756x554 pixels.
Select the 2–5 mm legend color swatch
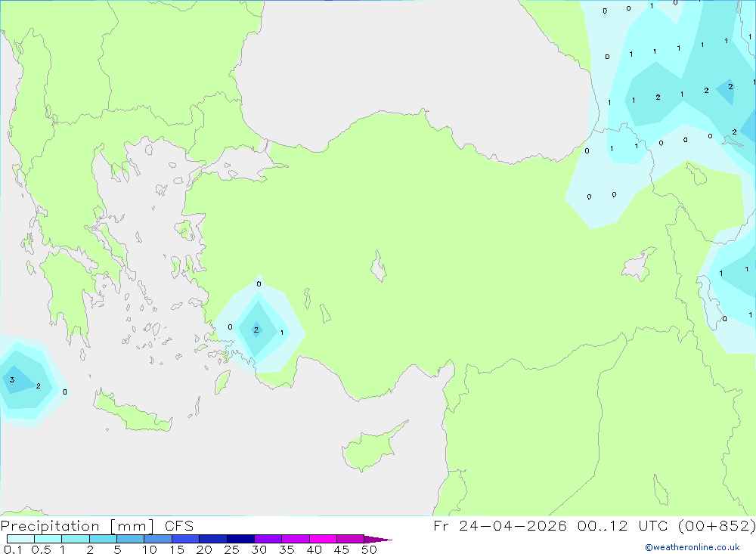pyautogui.click(x=103, y=539)
